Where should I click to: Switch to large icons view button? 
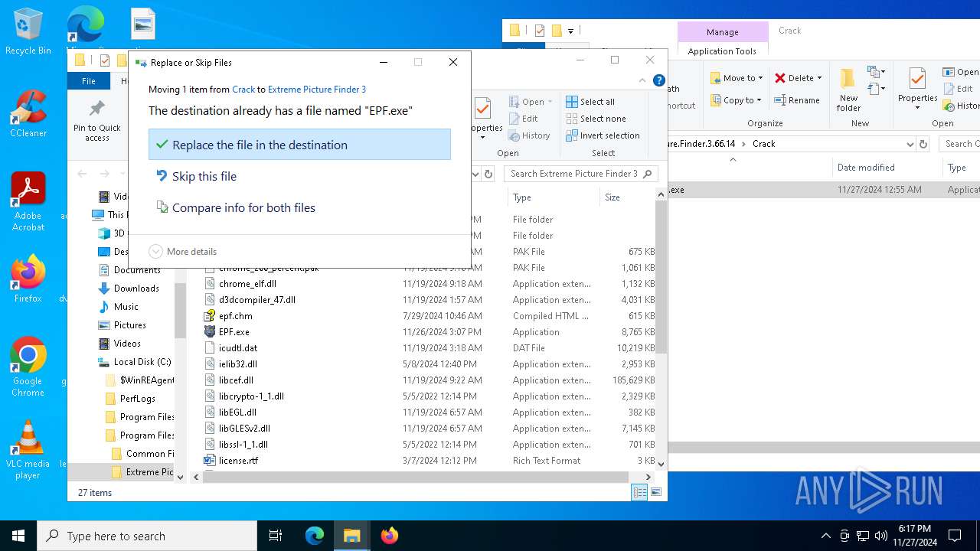(656, 493)
